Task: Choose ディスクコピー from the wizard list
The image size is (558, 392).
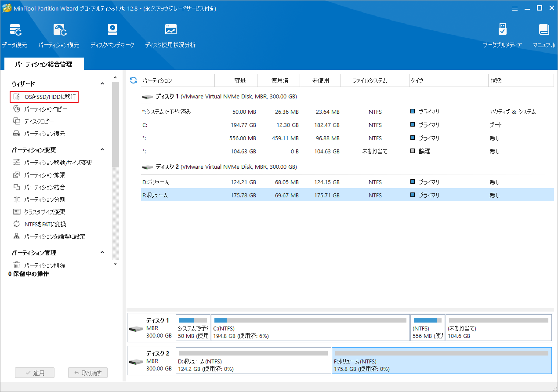Action: click(39, 121)
